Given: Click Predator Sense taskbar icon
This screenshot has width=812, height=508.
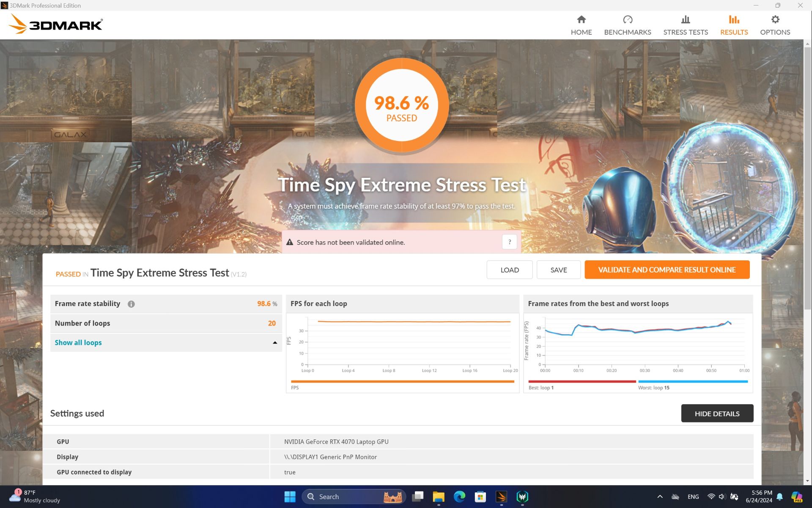Looking at the screenshot, I should point(522,497).
